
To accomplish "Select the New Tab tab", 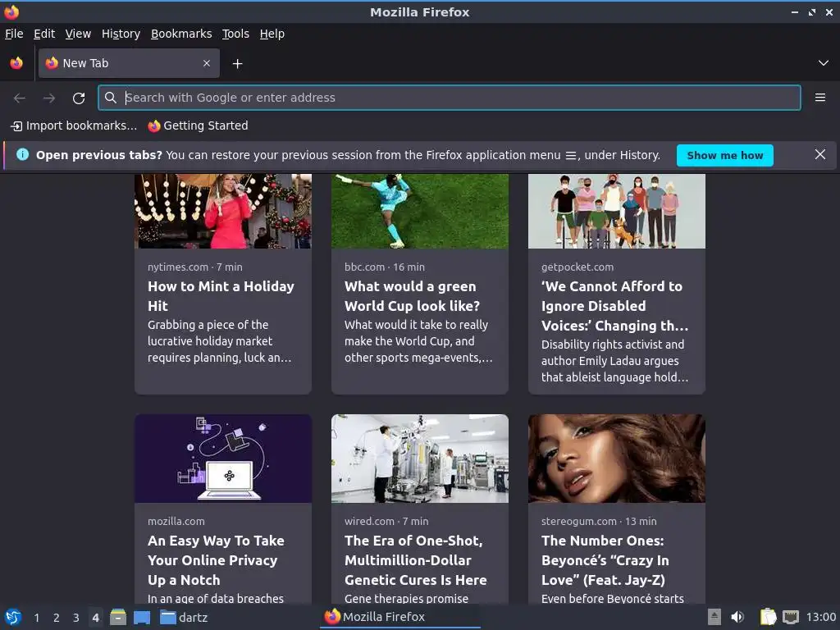I will (129, 63).
